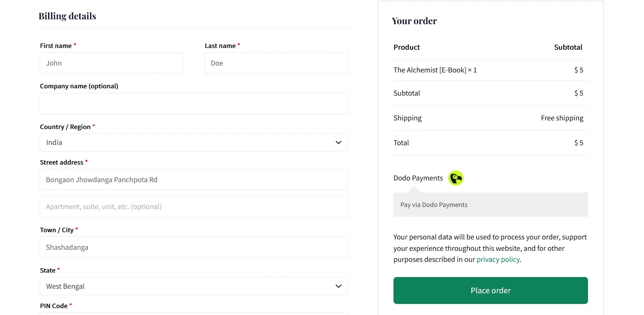The image size is (644, 315).
Task: Click the Billing details heading
Action: point(67,16)
